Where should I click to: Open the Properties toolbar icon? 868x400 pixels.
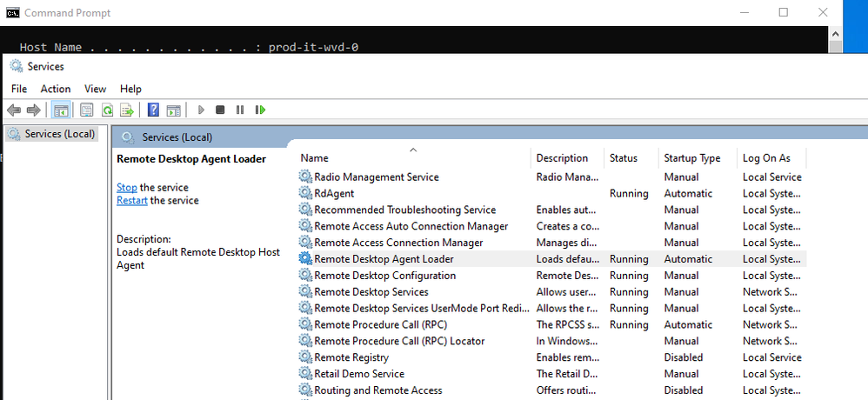[86, 110]
